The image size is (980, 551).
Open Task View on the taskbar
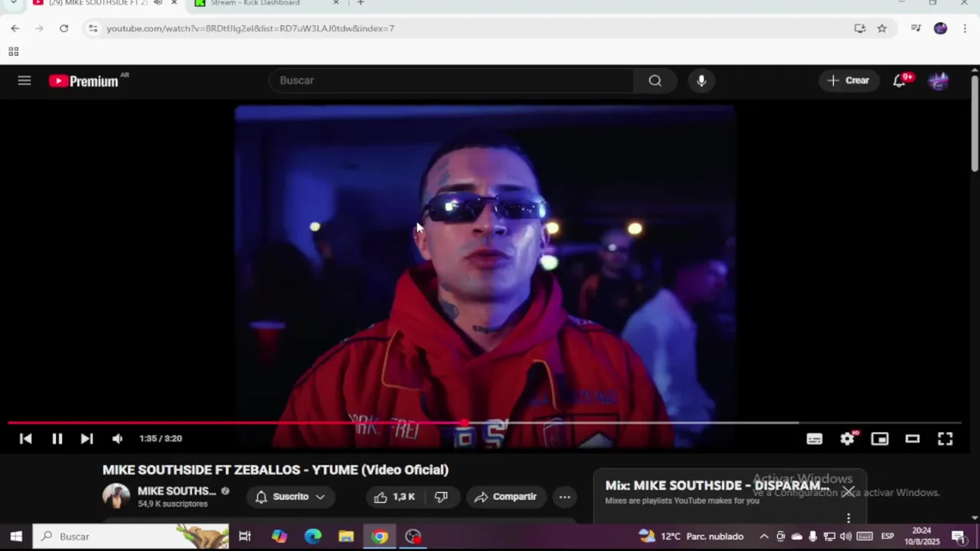245,536
